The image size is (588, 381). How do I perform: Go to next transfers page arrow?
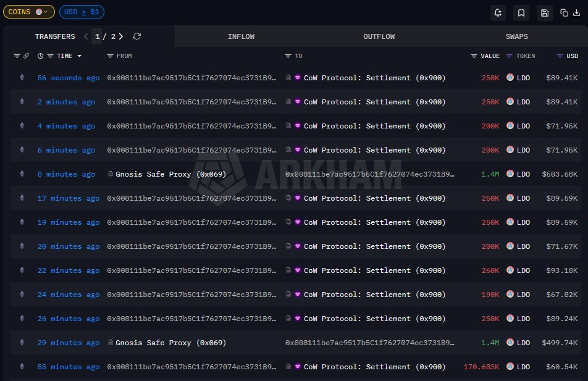[121, 36]
